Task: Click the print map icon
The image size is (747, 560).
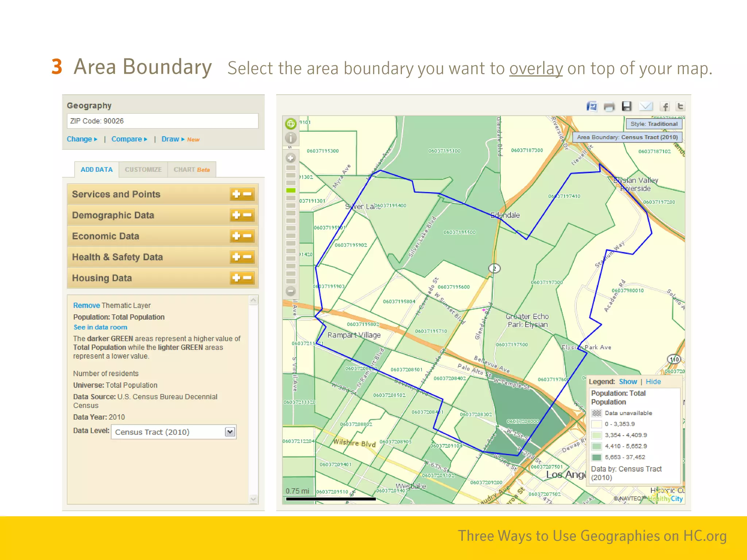Action: pos(609,107)
